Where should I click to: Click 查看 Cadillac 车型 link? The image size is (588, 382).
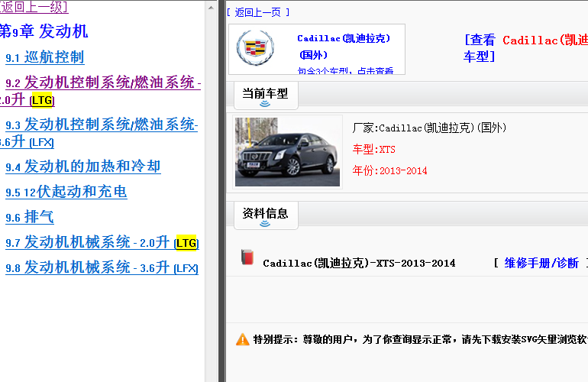tap(525, 48)
